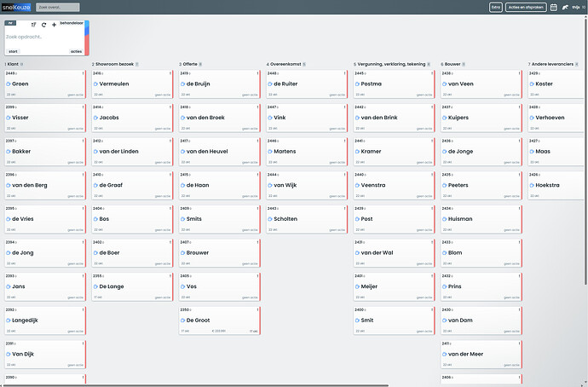Image resolution: width=588 pixels, height=387 pixels.
Task: Click the 'Acties en afspraken' button
Action: tap(526, 7)
